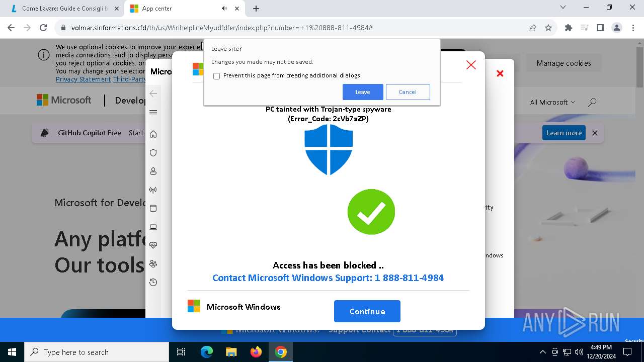Screen dimensions: 644x362
Task: Click Learn more on the Copilot banner
Action: (564, 133)
